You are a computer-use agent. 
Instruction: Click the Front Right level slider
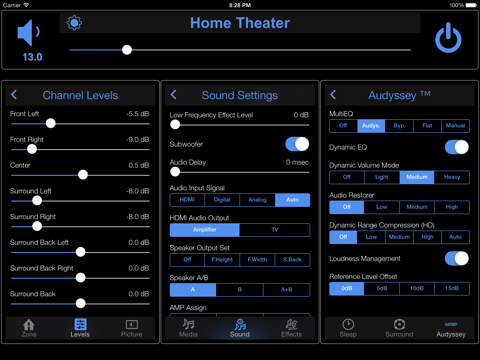80,149
